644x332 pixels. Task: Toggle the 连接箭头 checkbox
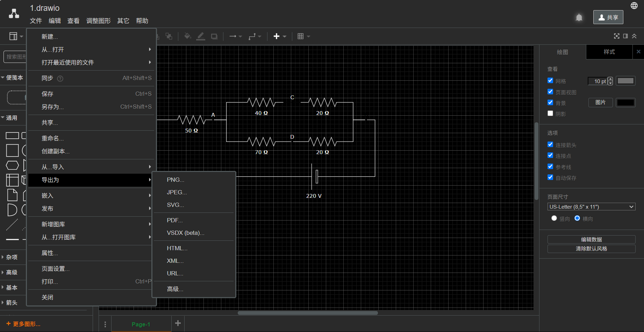[550, 145]
